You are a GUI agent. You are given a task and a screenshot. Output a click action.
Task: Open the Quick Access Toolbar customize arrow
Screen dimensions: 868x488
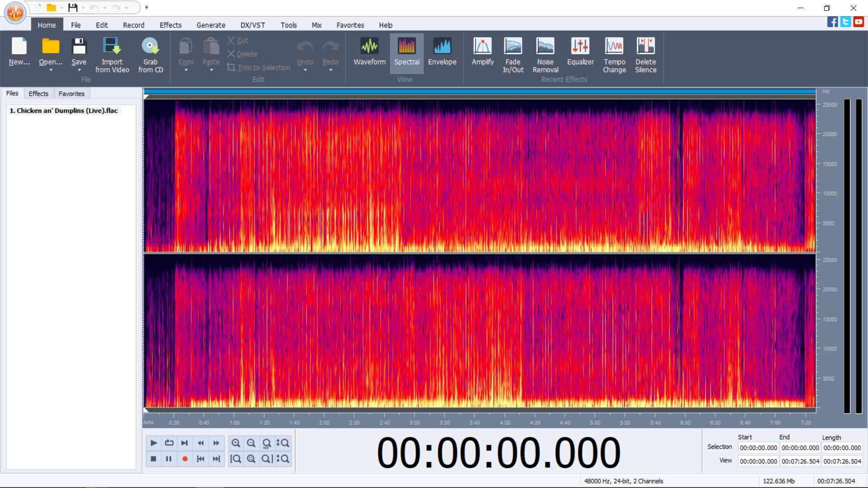pyautogui.click(x=146, y=7)
